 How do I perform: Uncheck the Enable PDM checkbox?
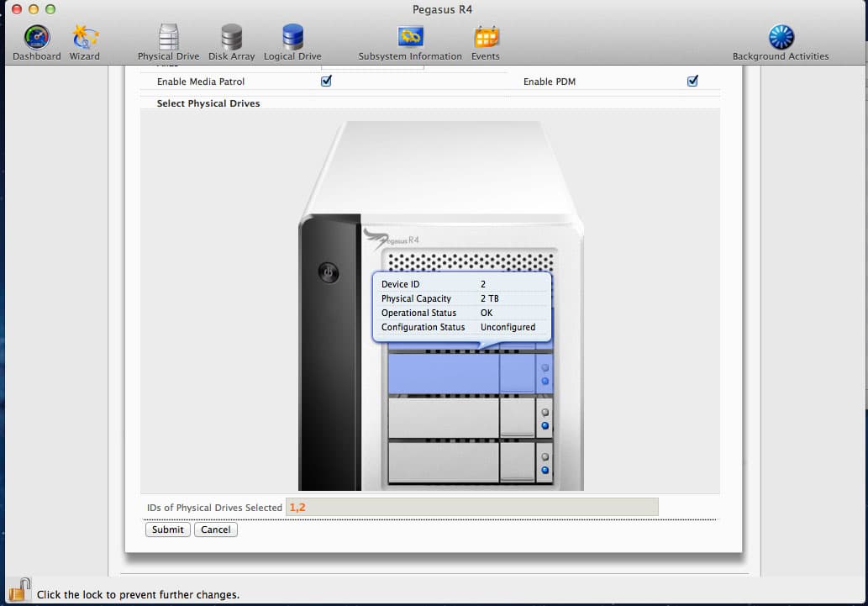[692, 81]
